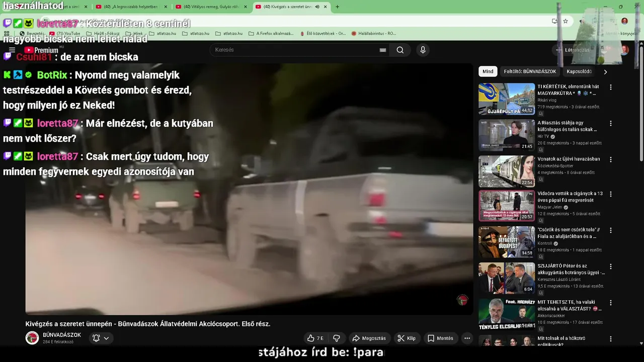Open options for TI KÉRTÉTEK video
The image size is (644, 362).
611,87
